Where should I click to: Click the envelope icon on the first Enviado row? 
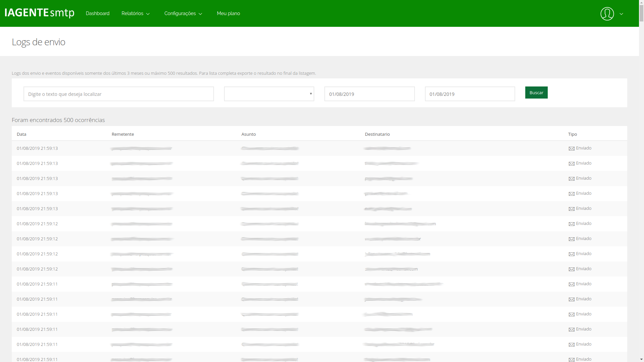click(x=571, y=148)
